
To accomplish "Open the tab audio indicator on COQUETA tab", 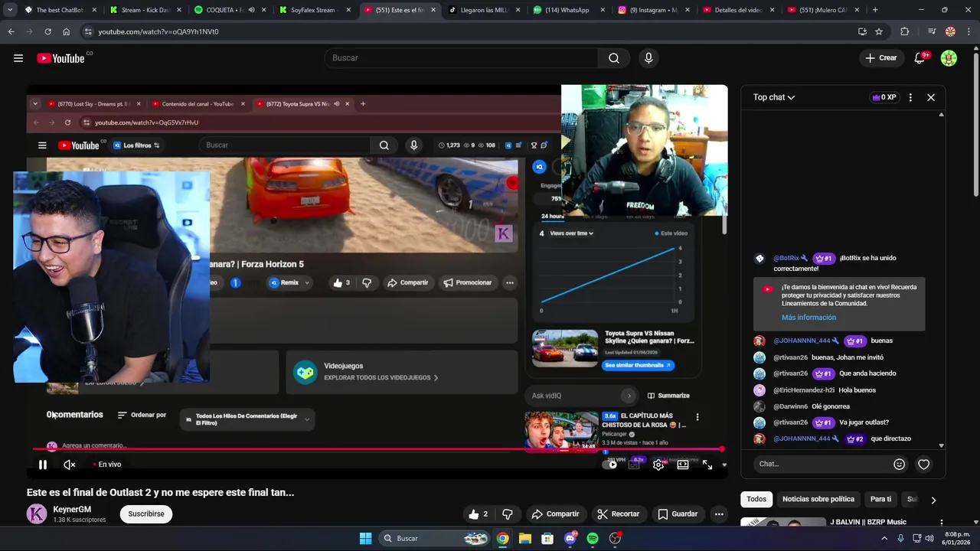I will [251, 10].
